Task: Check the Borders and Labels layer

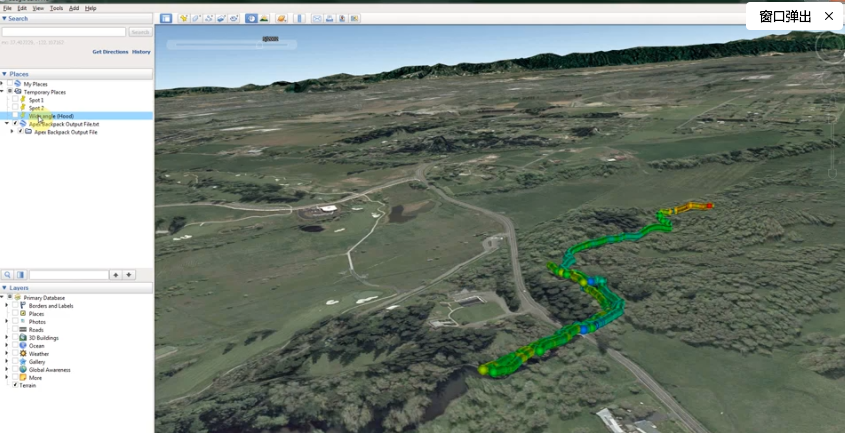Action: tap(15, 305)
